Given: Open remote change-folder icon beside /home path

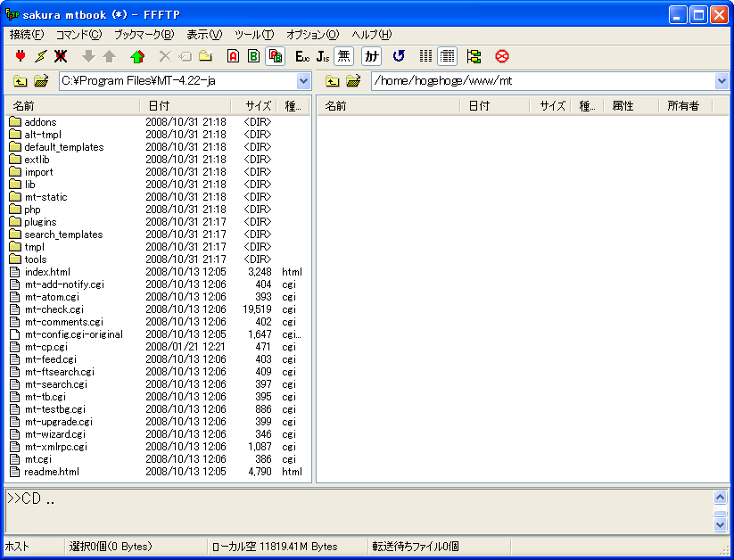Looking at the screenshot, I should 353,81.
